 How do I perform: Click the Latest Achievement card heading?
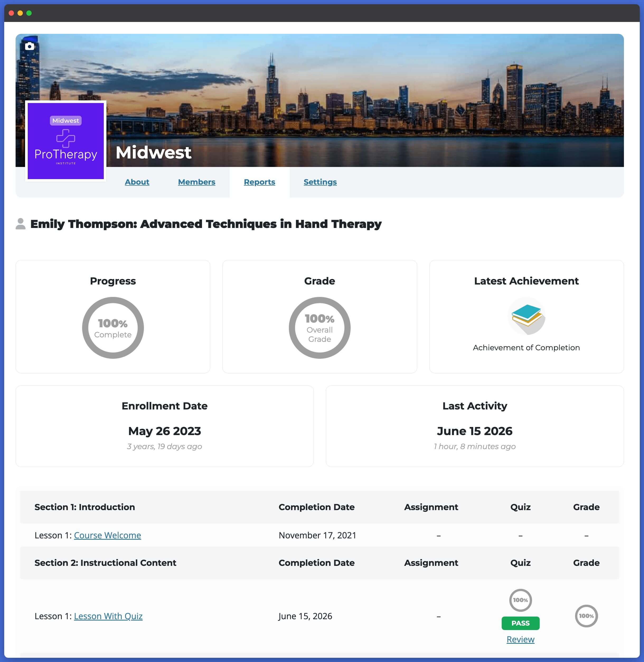(526, 281)
